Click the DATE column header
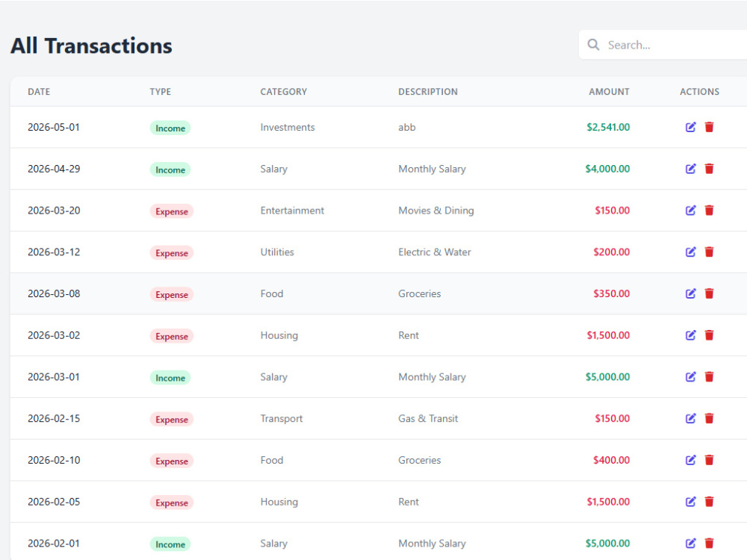Image resolution: width=747 pixels, height=560 pixels. pyautogui.click(x=39, y=91)
